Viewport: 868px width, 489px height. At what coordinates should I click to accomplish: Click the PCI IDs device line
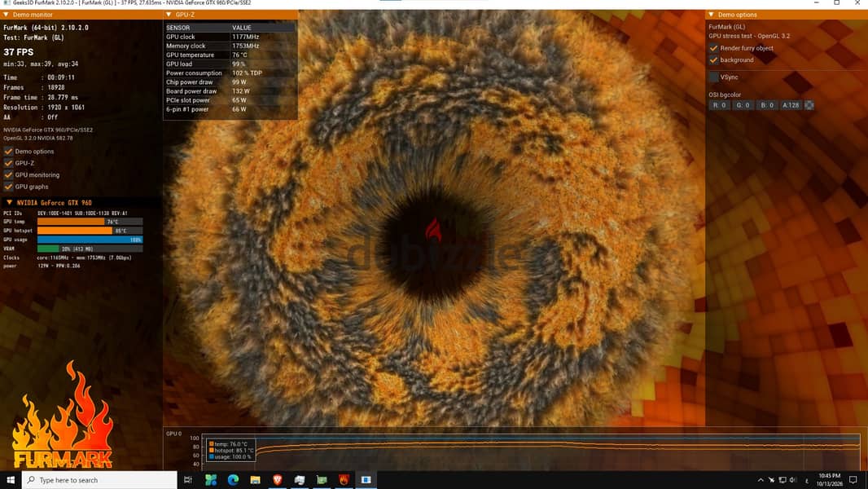point(65,214)
